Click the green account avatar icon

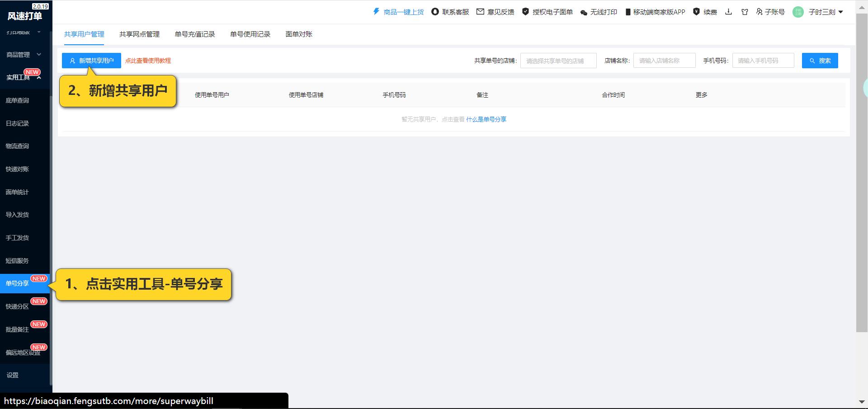798,12
